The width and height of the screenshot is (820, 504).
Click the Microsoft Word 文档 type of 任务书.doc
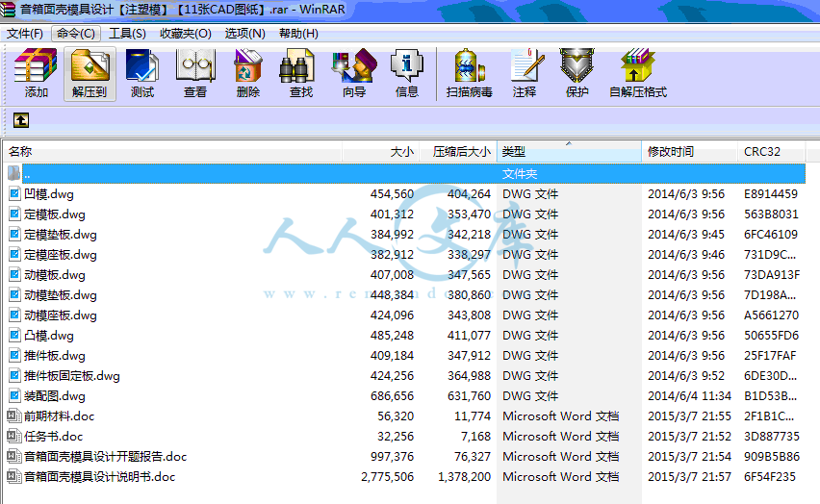(560, 436)
